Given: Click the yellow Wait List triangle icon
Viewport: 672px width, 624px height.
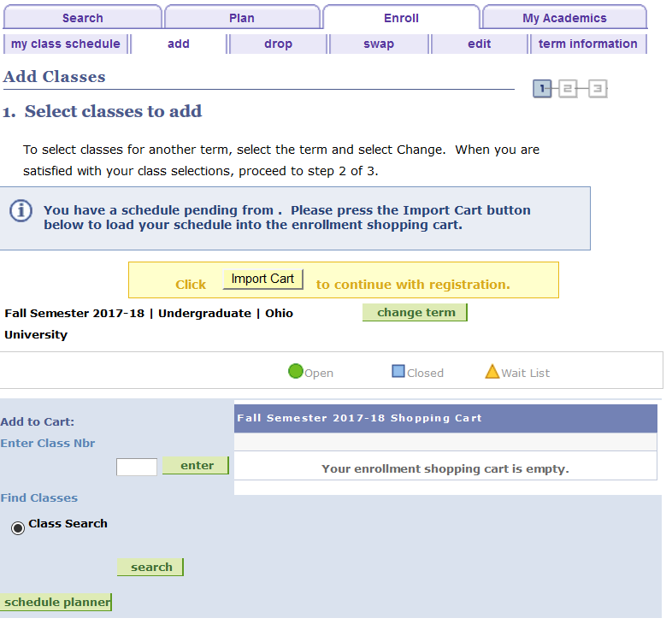Looking at the screenshot, I should coord(492,372).
